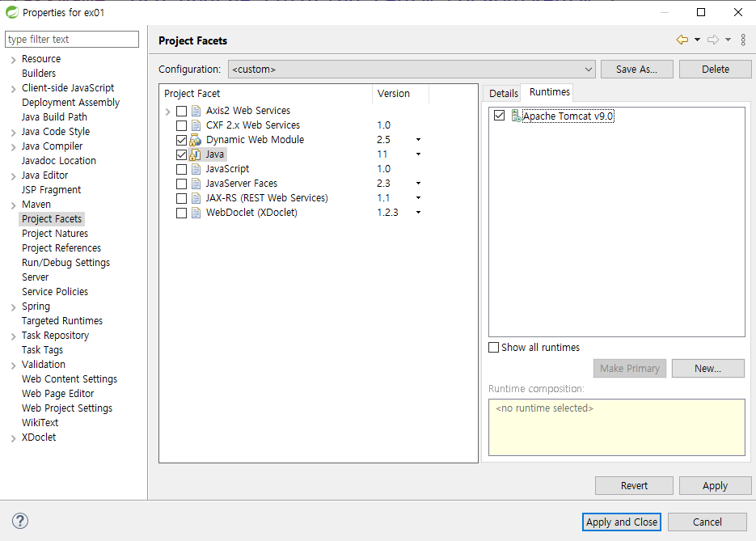
Task: Enable the WebDoclet (XDoclet) checkbox
Action: (181, 213)
